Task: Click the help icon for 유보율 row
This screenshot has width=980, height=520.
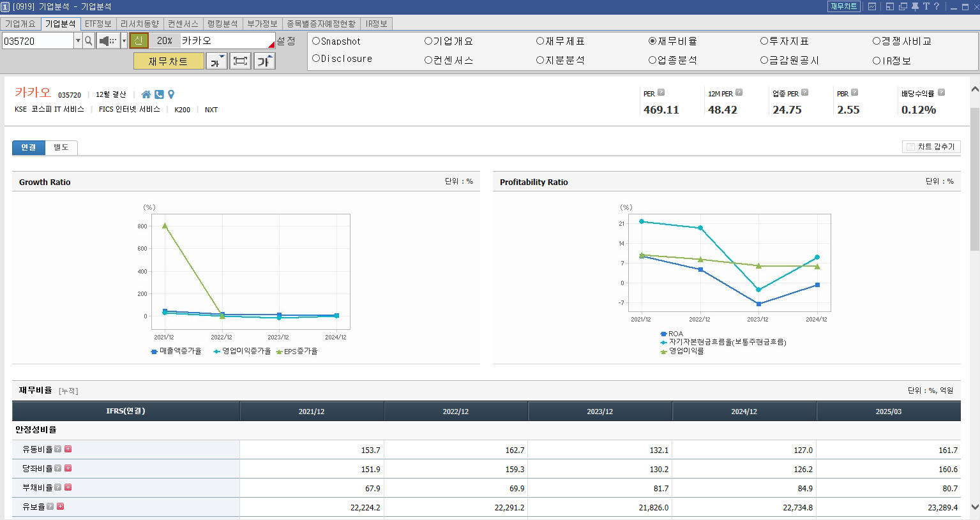Action: pyautogui.click(x=50, y=507)
